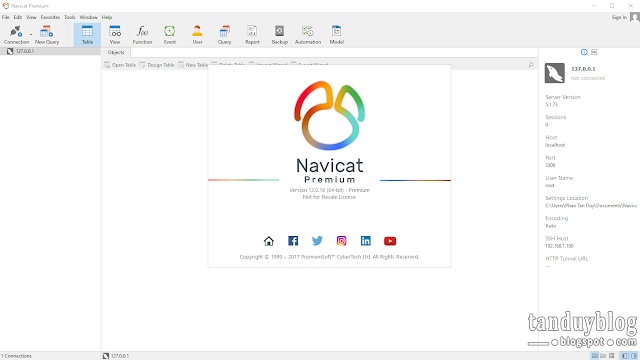This screenshot has height=360, width=640.
Task: Open the Favorites menu
Action: 50,17
